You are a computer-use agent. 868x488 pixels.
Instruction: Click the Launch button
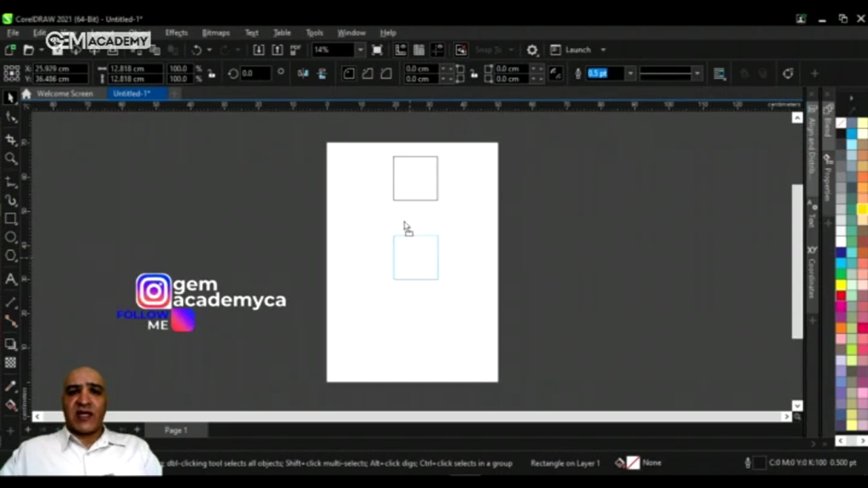[578, 50]
